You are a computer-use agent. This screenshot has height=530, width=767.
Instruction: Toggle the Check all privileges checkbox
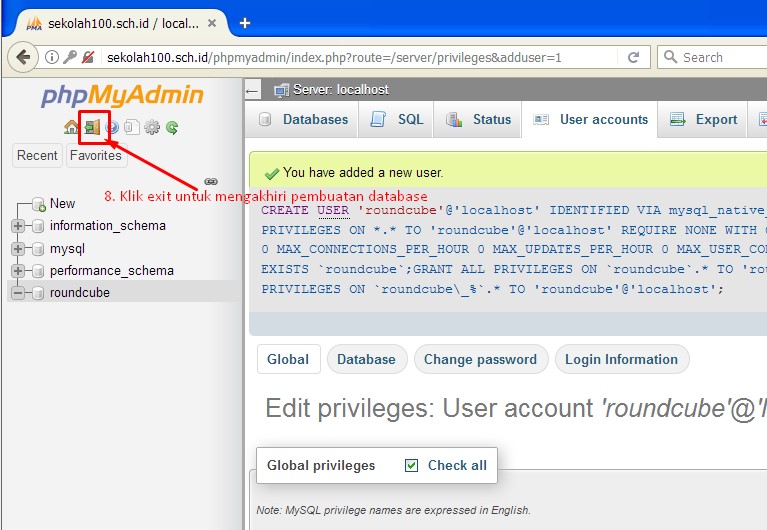pyautogui.click(x=412, y=465)
